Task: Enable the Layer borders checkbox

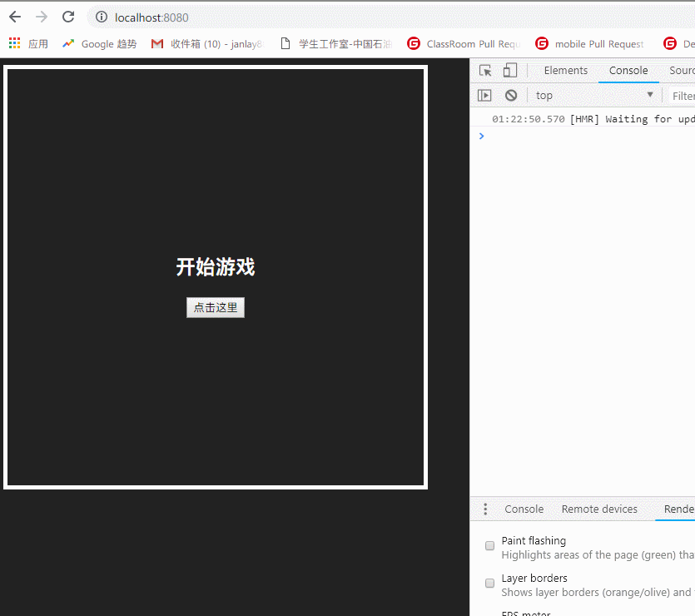Action: [x=489, y=583]
